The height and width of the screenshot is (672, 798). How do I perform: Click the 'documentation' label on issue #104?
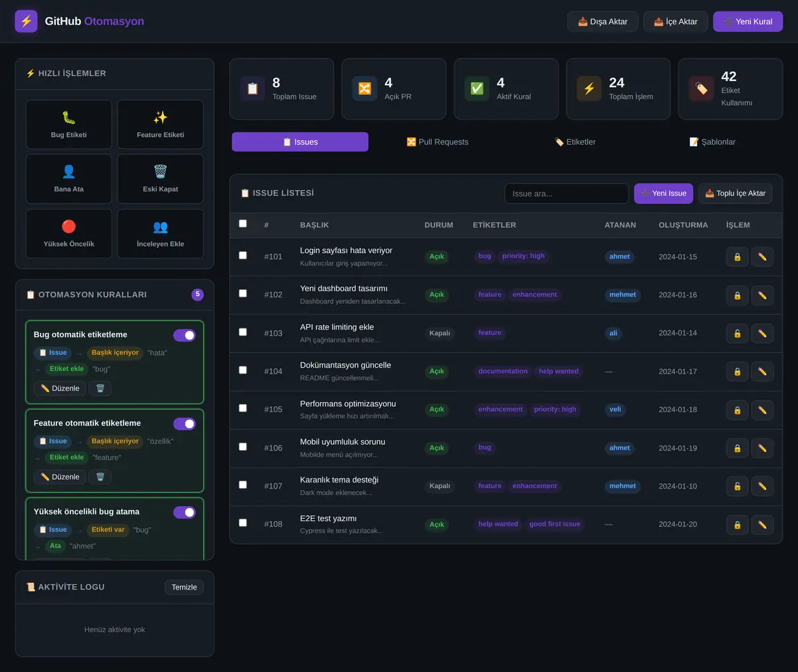(x=503, y=372)
